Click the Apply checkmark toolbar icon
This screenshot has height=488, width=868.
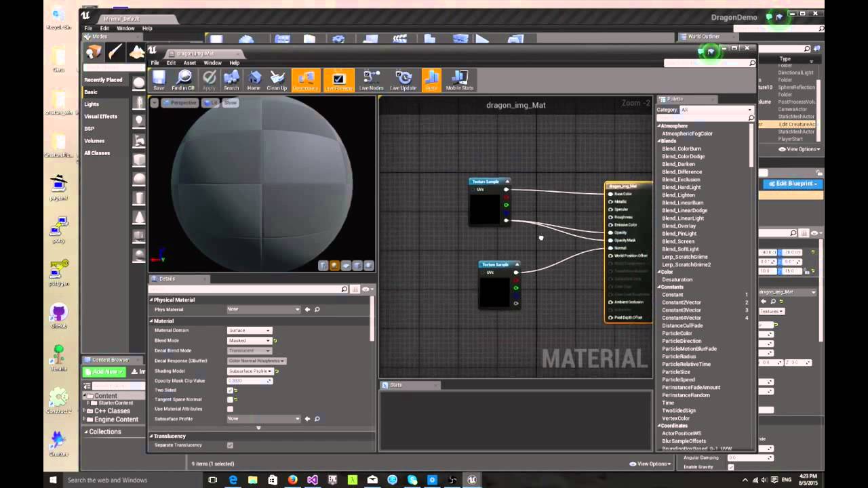[209, 80]
